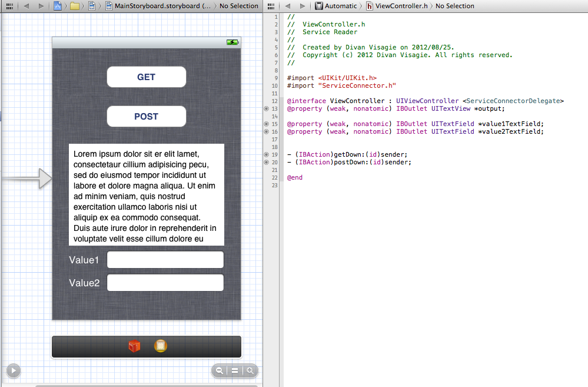588x387 pixels.
Task: Click the POST button in the canvas
Action: coord(146,116)
